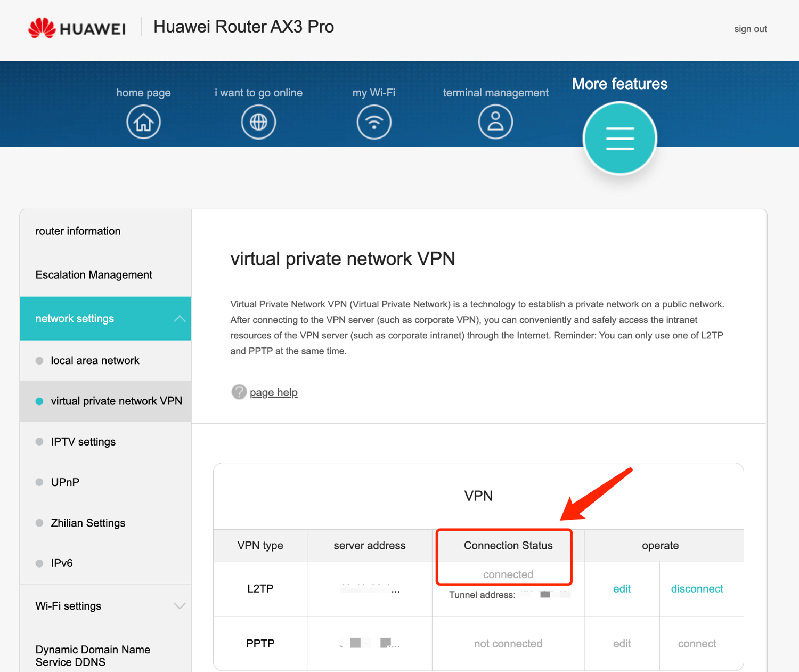
Task: Click sign out link
Action: (x=750, y=29)
